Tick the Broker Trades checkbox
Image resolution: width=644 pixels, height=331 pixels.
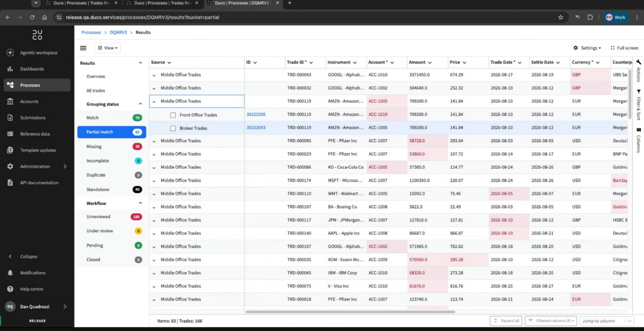(x=173, y=128)
